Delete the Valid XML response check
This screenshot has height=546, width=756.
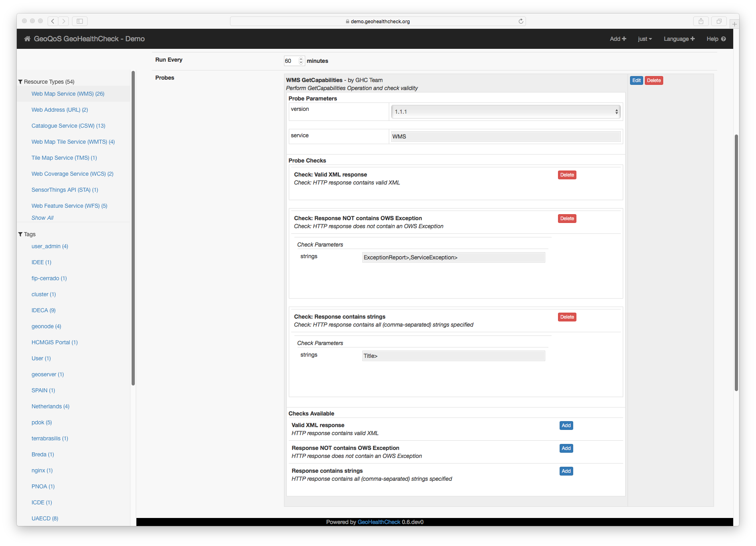pos(567,175)
